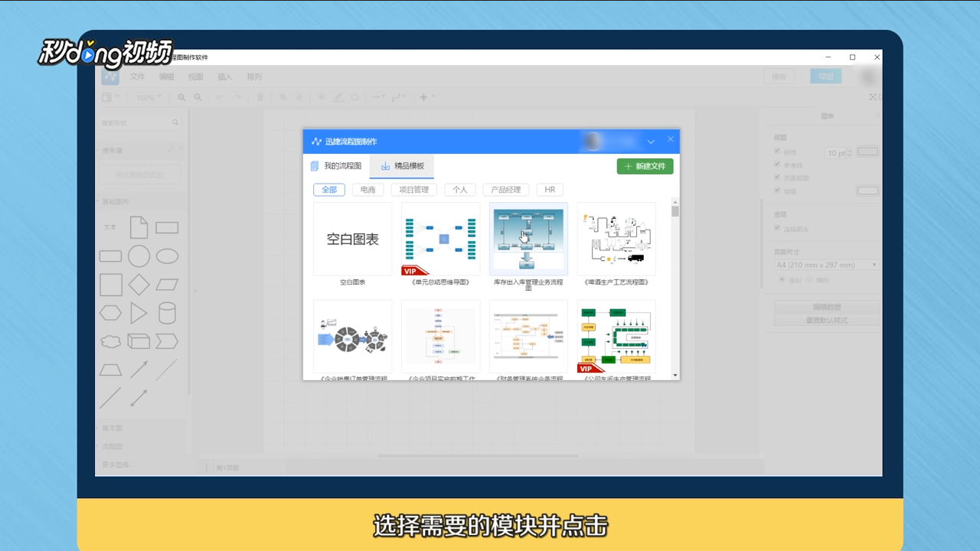980x551 pixels.
Task: Toggle the 参考线 guides checkbox
Action: 778,165
